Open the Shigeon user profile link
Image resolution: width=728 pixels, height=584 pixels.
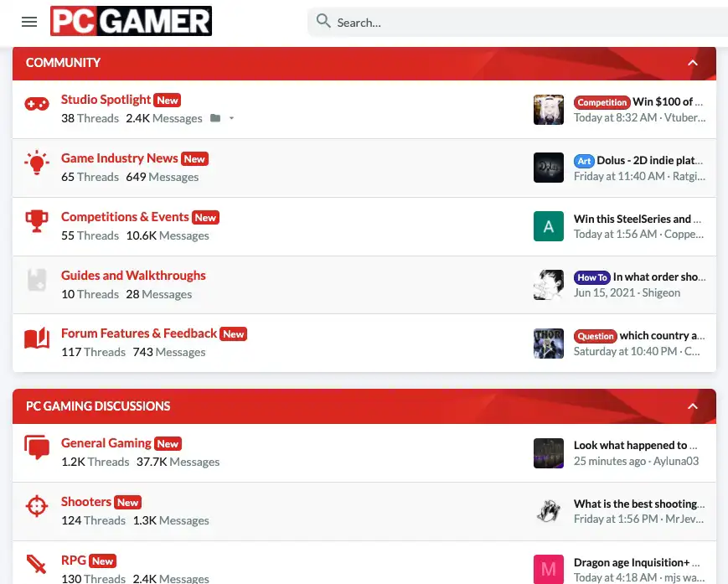[x=661, y=292]
